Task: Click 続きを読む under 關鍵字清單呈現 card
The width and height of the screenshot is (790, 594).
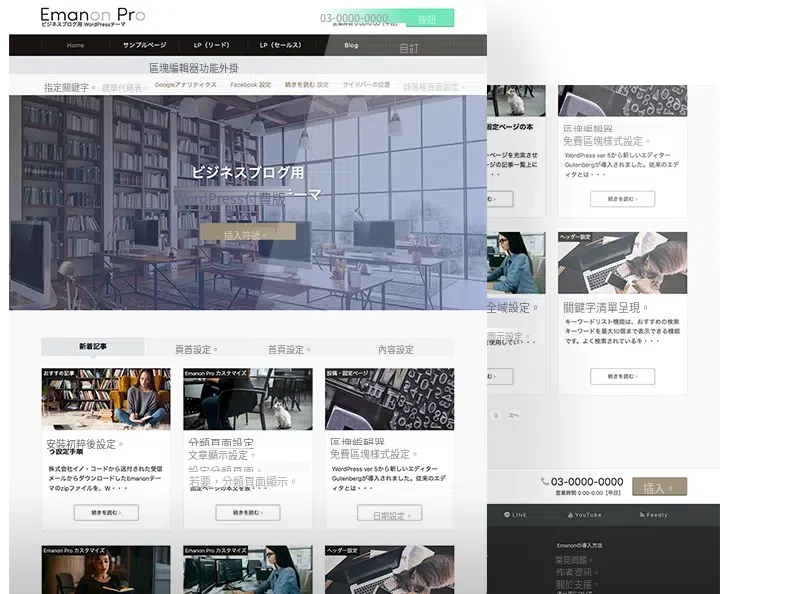Action: [x=623, y=376]
